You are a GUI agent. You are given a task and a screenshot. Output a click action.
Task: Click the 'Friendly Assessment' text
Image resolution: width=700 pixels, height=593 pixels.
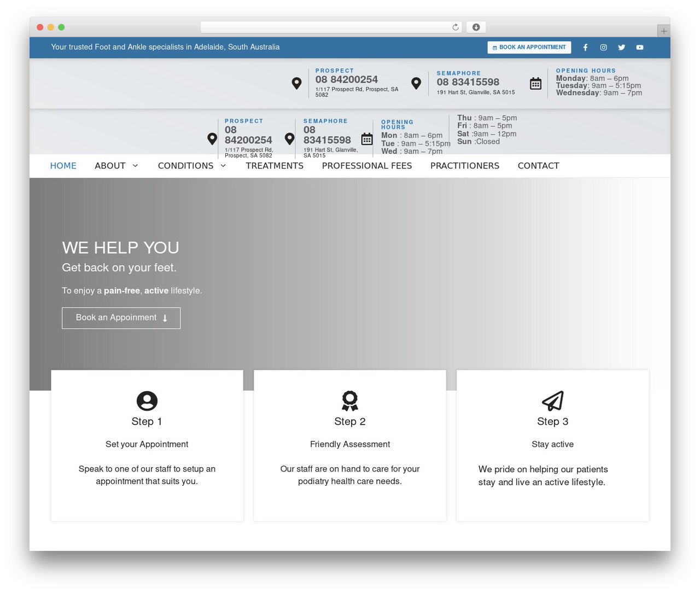point(350,444)
